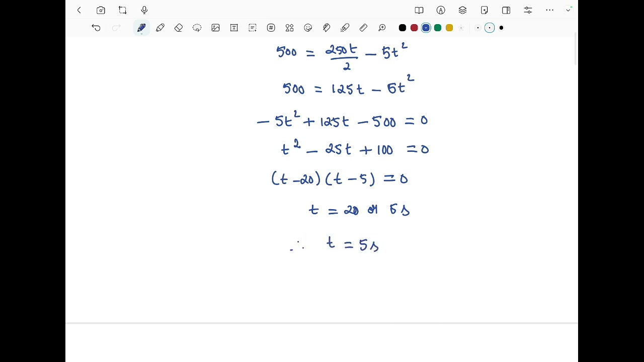Select the ruler tool
This screenshot has height=362, width=644.
click(363, 28)
